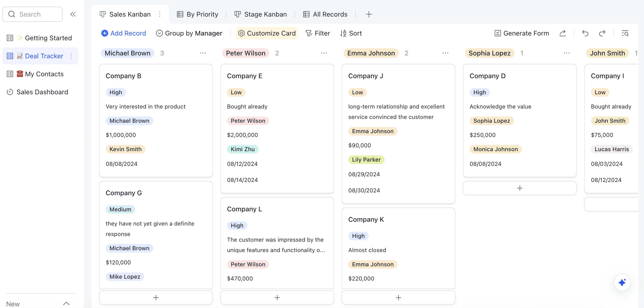The image size is (644, 308).
Task: Open Emma Johnson column options menu
Action: (x=445, y=53)
